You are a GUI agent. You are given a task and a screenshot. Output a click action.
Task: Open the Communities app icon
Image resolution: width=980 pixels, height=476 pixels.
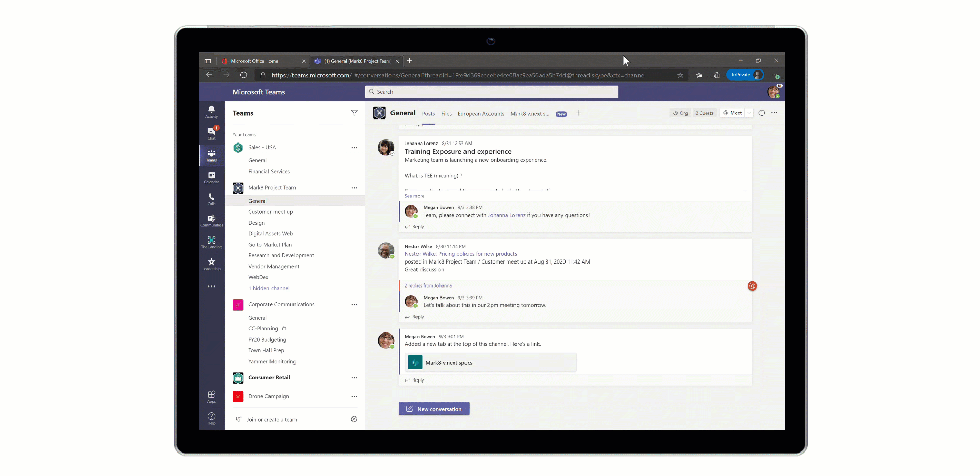211,220
